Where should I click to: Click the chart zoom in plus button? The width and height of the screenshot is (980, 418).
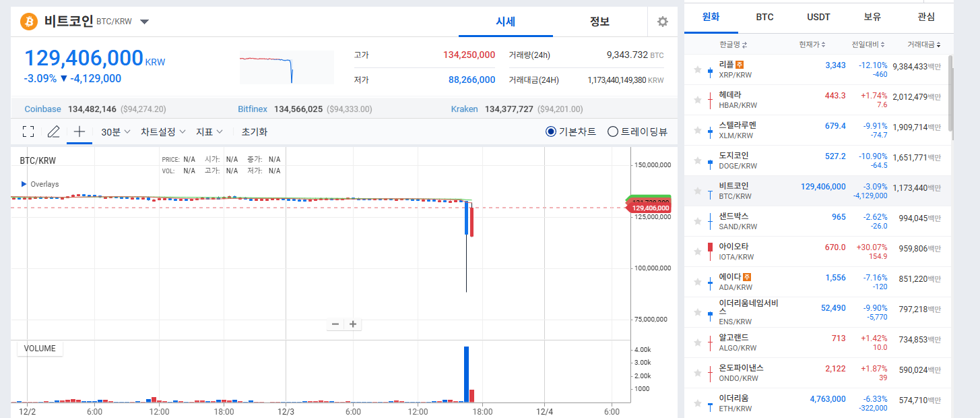click(x=352, y=324)
